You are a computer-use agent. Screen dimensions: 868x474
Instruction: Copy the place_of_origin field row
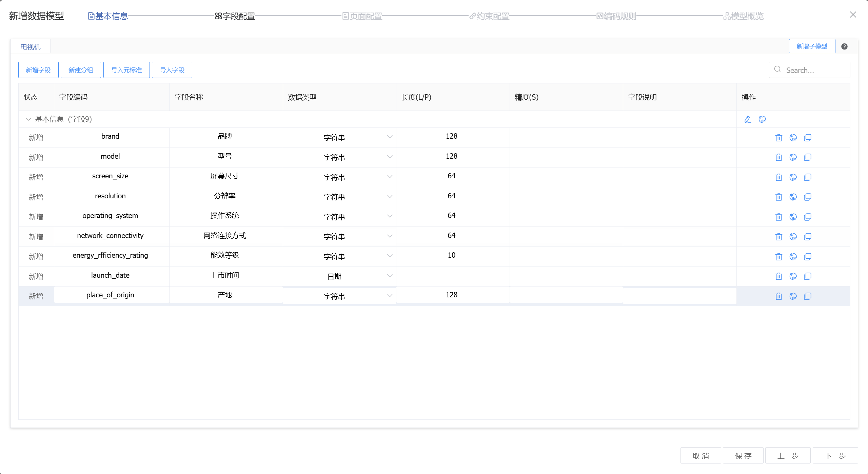click(808, 296)
